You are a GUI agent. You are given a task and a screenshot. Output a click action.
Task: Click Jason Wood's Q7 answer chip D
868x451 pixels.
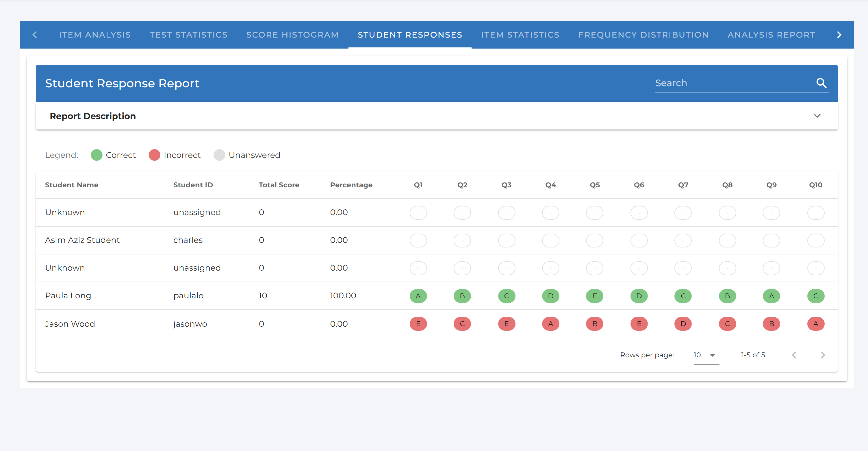(683, 324)
